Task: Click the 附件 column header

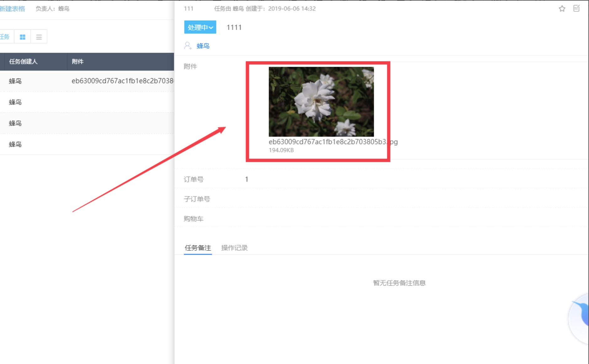Action: 78,62
